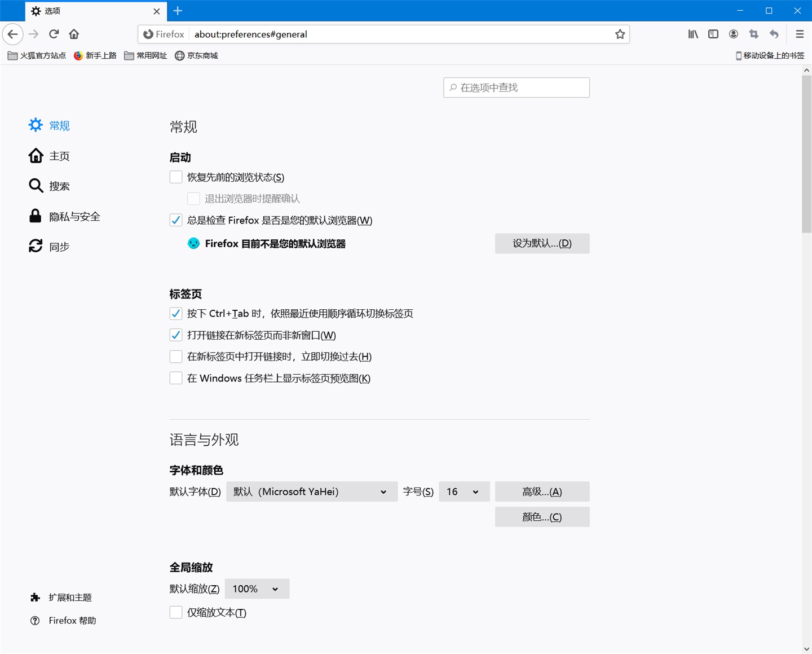Screen dimensions: 812x654
Task: Switch to 搜索 settings section
Action: [59, 186]
